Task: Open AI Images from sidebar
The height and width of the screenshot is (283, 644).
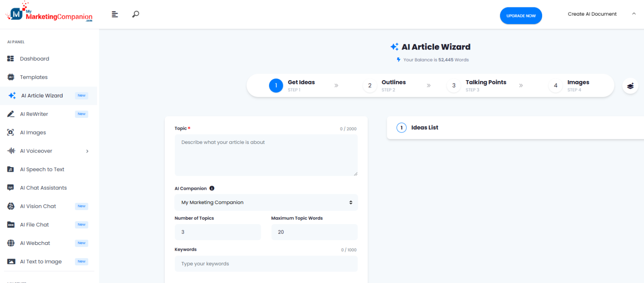Action: [x=33, y=132]
